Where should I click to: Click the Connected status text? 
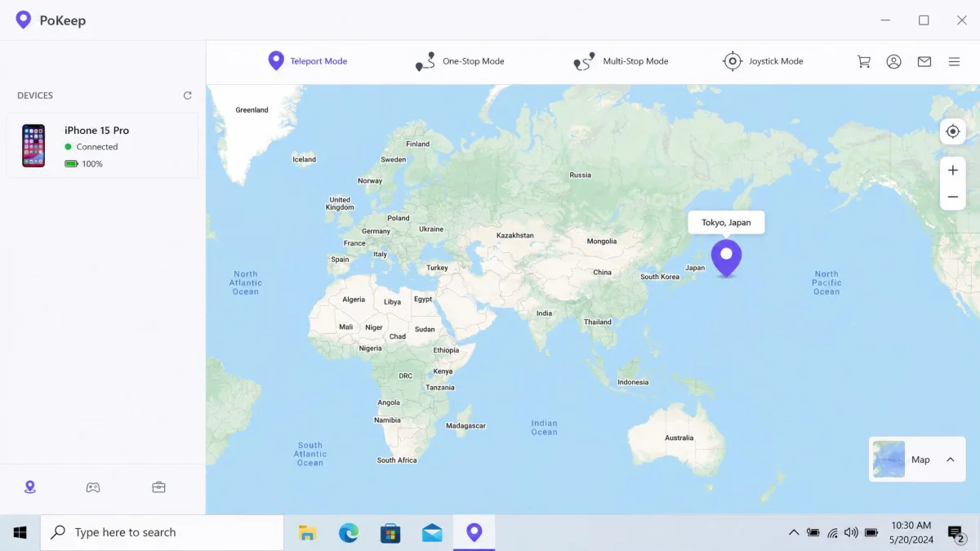(97, 147)
